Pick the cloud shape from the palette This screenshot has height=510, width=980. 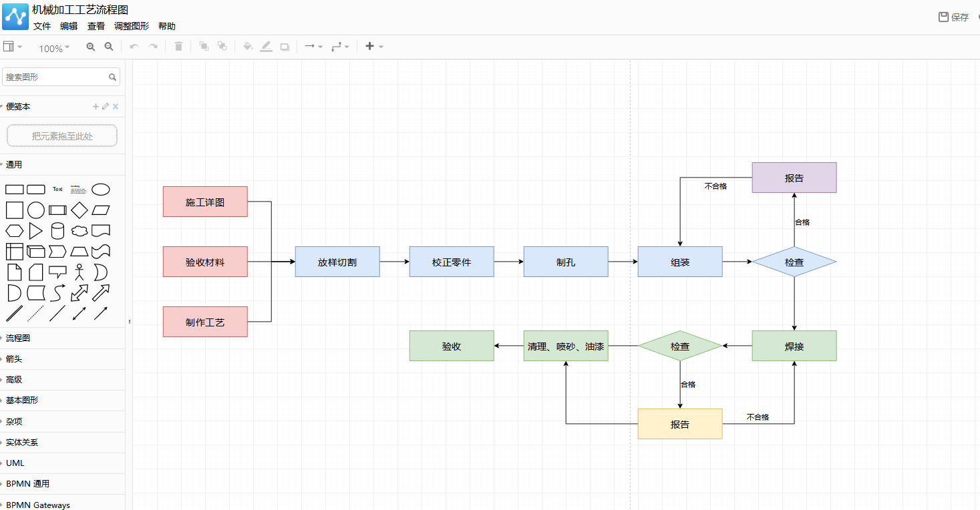coord(79,231)
